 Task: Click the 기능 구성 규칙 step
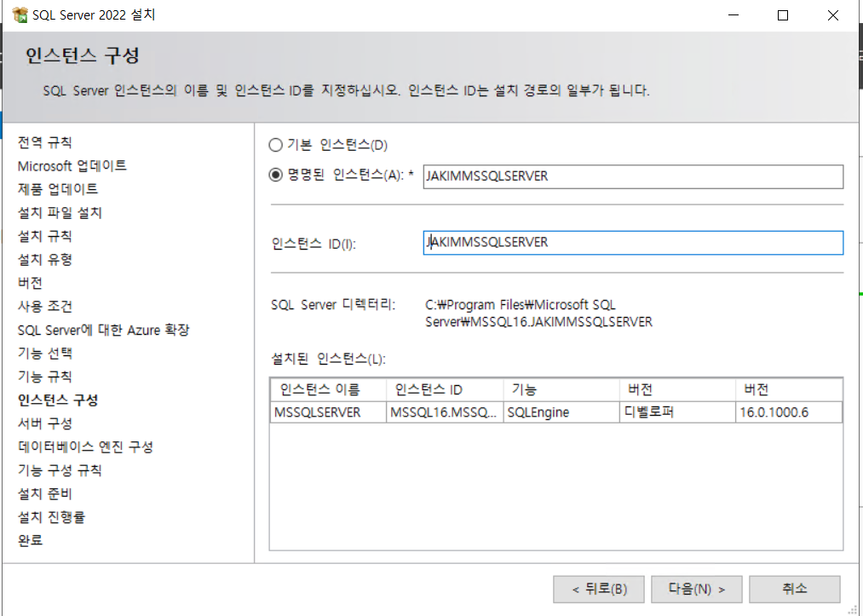(60, 470)
